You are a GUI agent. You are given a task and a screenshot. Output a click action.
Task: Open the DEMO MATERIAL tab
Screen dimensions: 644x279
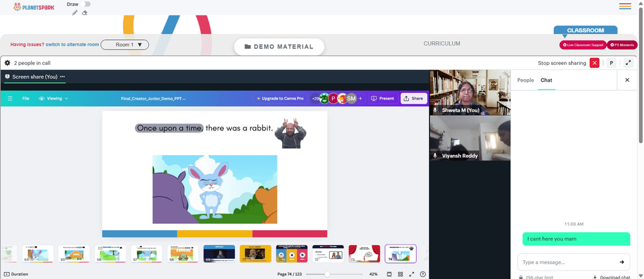(x=279, y=47)
